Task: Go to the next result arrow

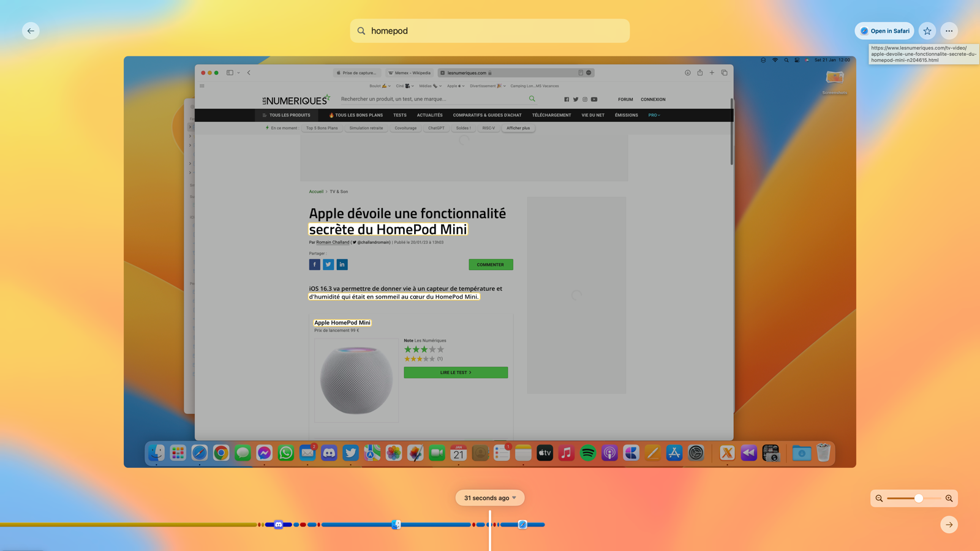Action: coord(949,525)
